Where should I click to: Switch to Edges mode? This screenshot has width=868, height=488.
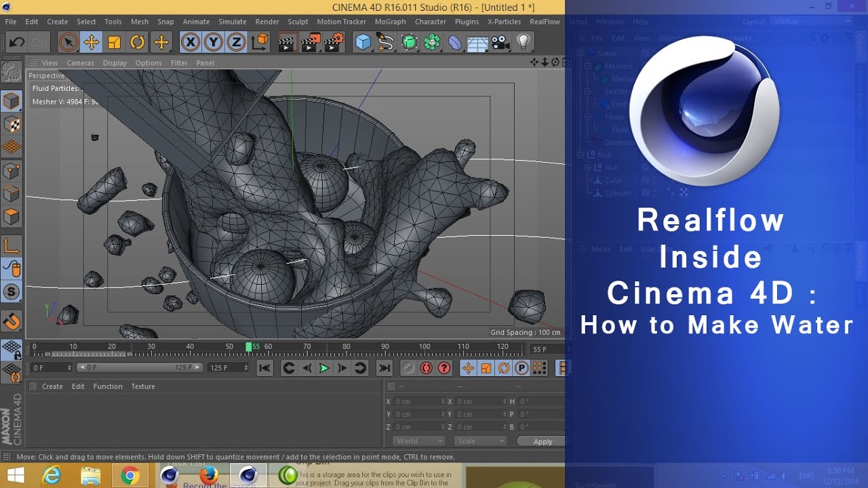coord(12,194)
